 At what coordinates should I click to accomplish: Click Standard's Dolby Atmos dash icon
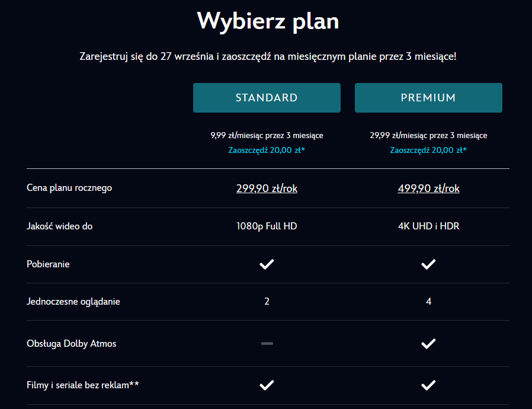(267, 343)
